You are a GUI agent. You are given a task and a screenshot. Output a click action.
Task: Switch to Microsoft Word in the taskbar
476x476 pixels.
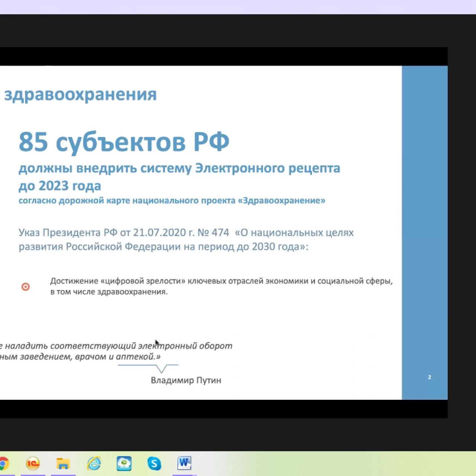pyautogui.click(x=184, y=463)
